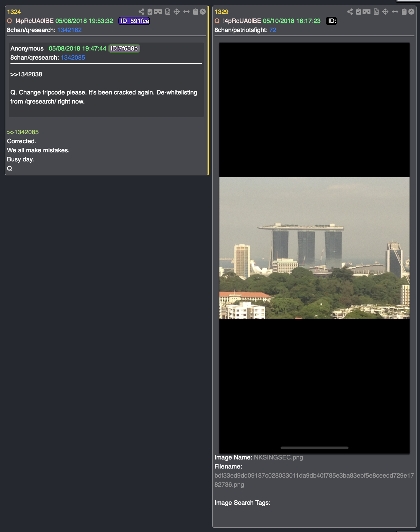420x532 pixels.
Task: Click clipboard icon on post 1324
Action: 196,12
